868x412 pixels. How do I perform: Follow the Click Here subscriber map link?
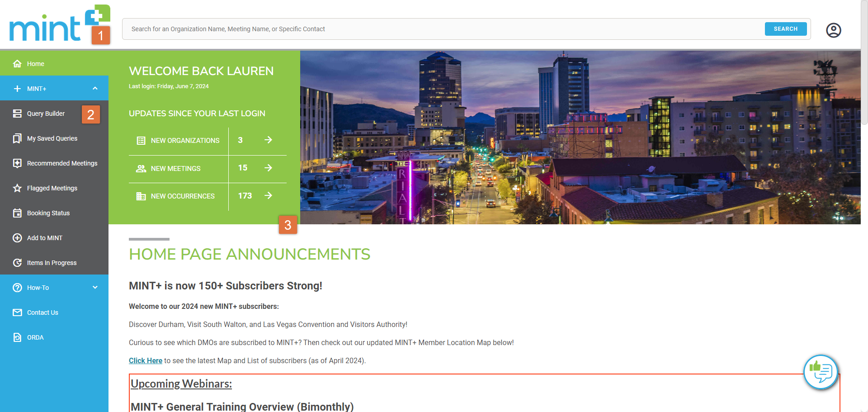(146, 360)
